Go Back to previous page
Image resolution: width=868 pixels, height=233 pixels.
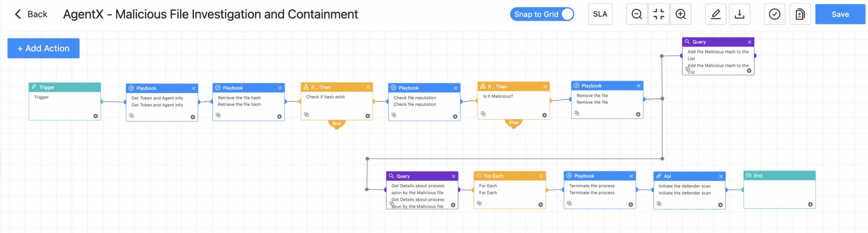click(x=31, y=14)
